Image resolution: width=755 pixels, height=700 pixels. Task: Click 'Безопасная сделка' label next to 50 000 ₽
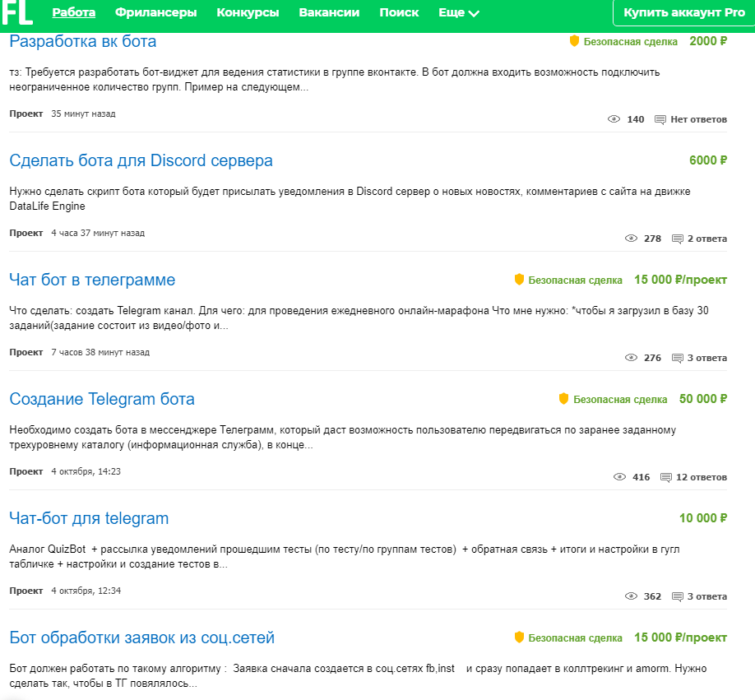coord(620,400)
